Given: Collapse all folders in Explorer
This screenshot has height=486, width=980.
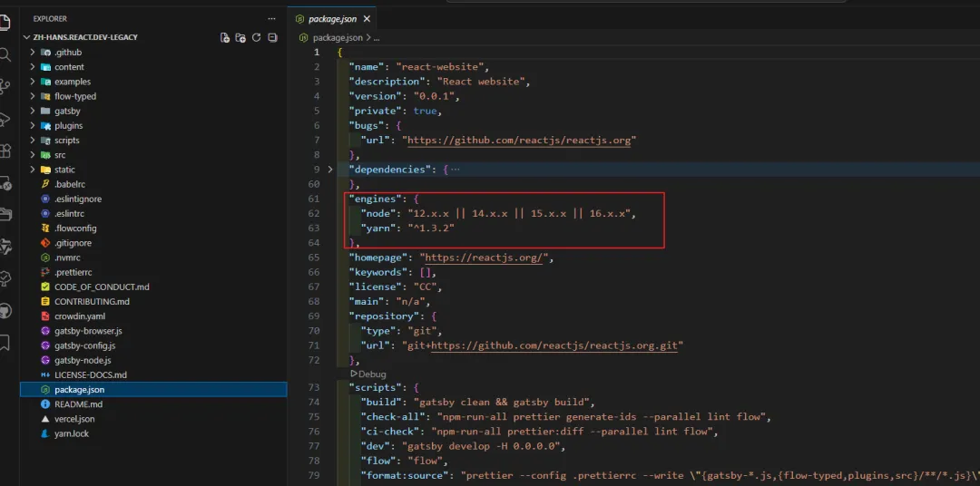Looking at the screenshot, I should (x=272, y=37).
